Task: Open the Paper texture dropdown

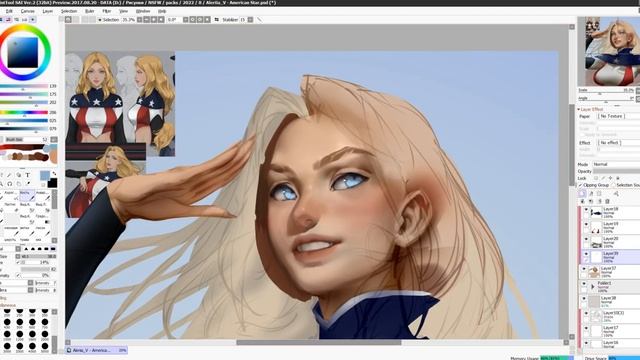Action: (618, 116)
